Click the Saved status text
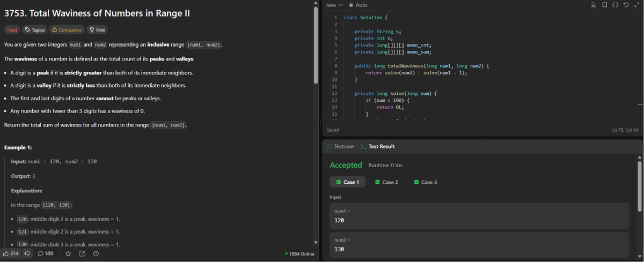 (333, 130)
